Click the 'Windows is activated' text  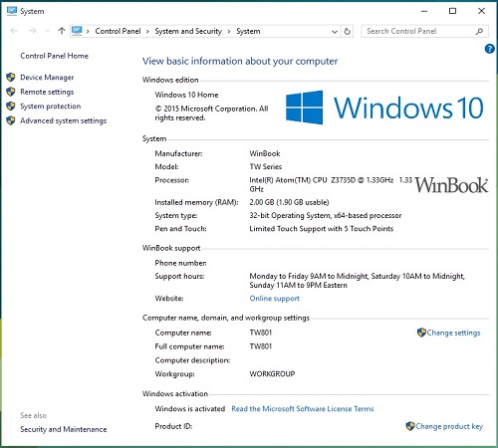point(190,409)
